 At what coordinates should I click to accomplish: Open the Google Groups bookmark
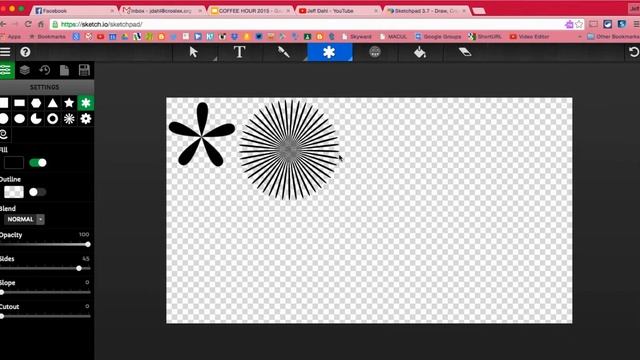pyautogui.click(x=438, y=37)
